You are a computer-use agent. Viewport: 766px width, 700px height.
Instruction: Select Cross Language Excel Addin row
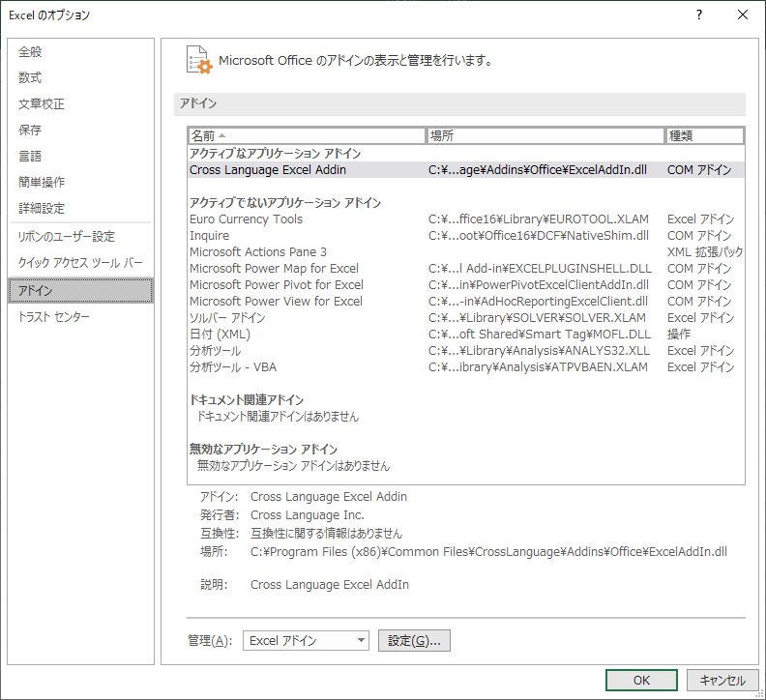(268, 170)
